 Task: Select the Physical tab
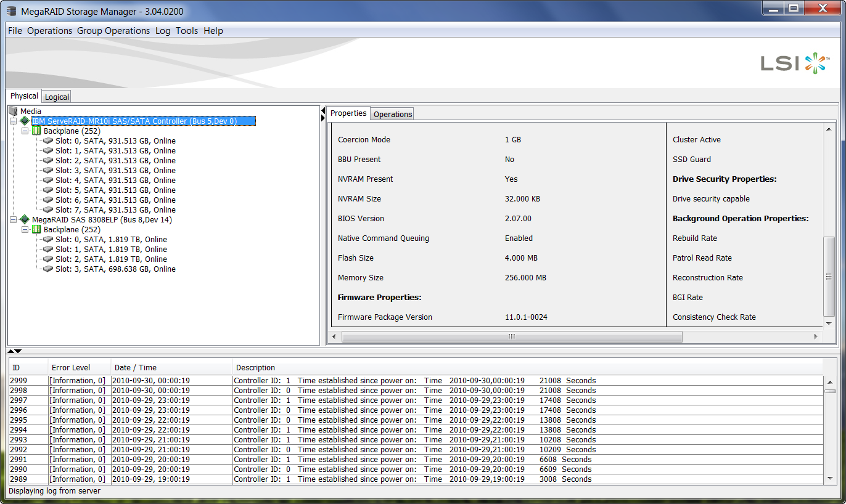24,96
